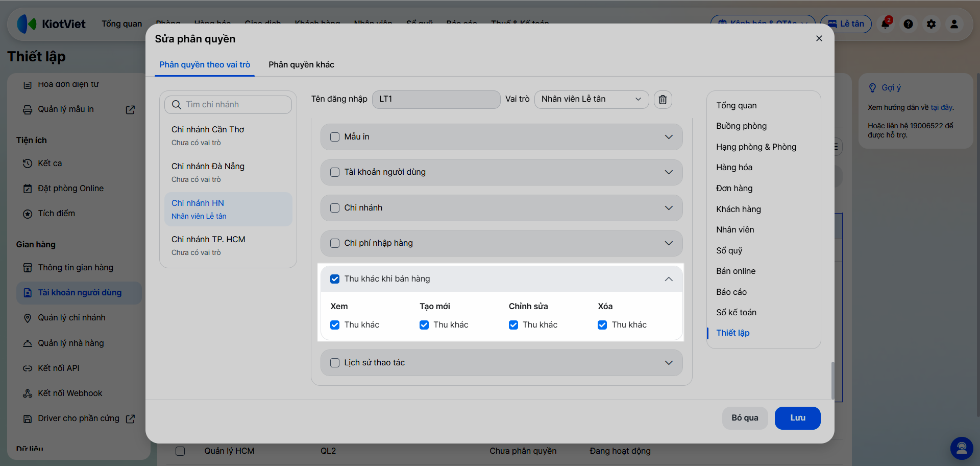This screenshot has width=980, height=466.
Task: Click external link icon next to Quản lý mẫu in
Action: [131, 109]
